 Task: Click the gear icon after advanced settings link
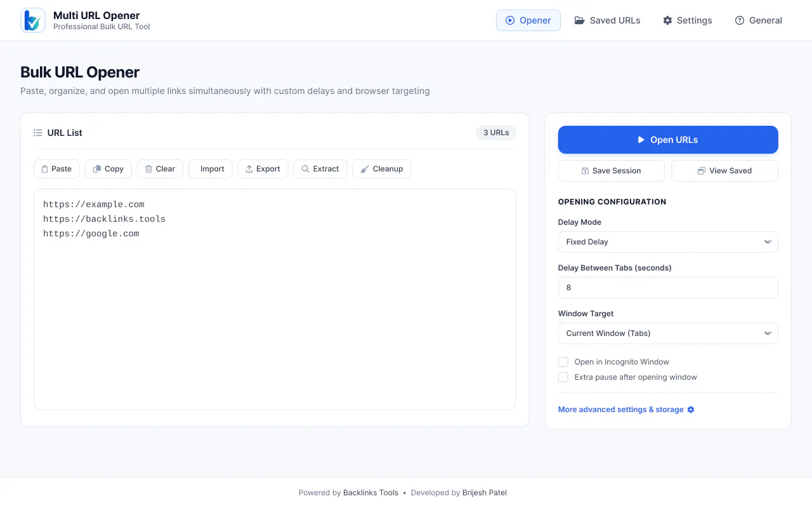click(691, 410)
